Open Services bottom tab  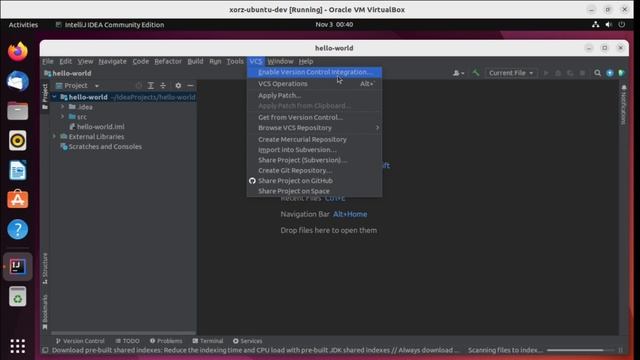[247, 341]
